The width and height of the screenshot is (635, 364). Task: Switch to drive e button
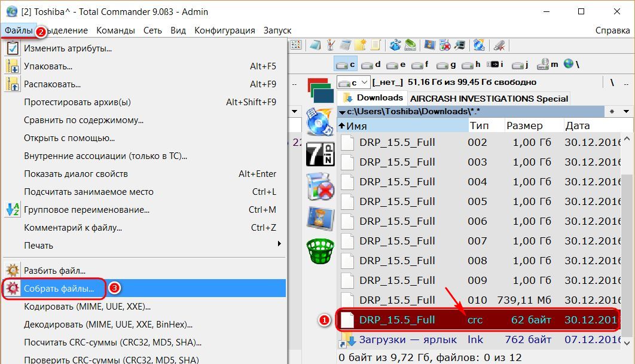point(396,65)
